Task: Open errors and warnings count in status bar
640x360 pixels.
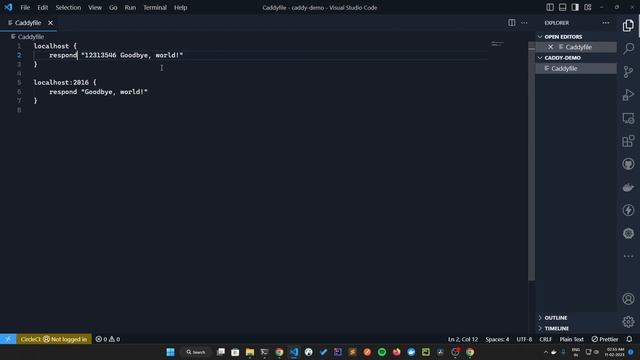Action: (108, 339)
